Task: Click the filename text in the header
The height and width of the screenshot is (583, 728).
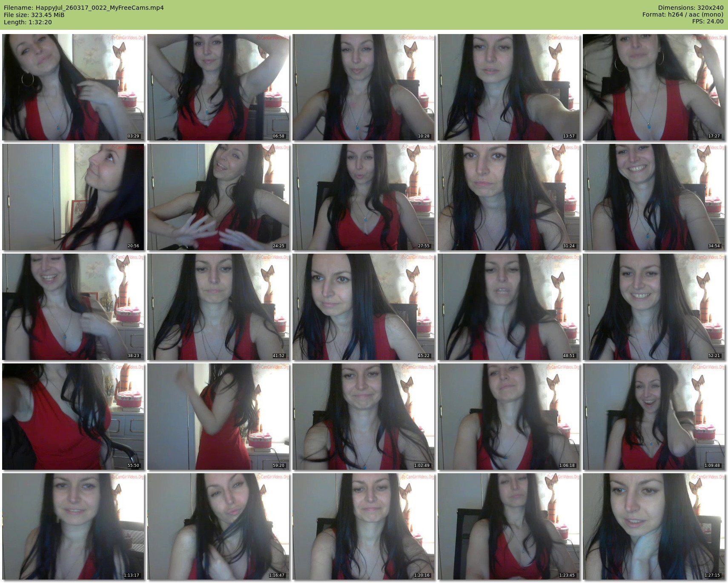Action: pos(84,8)
